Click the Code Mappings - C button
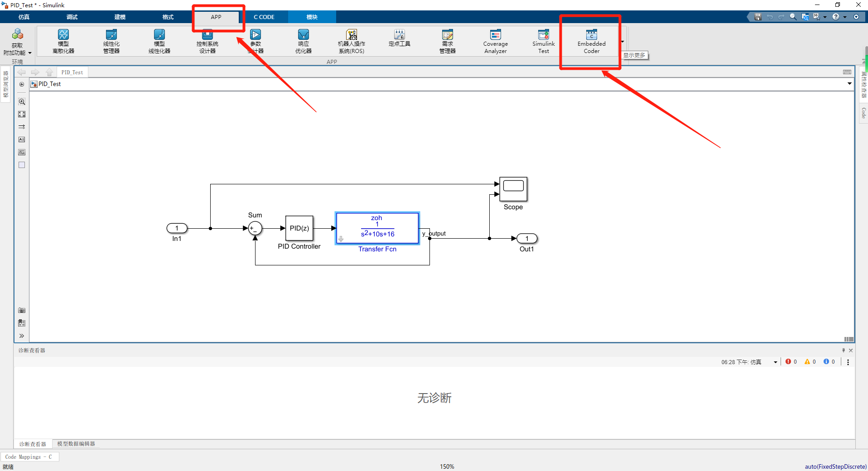Image resolution: width=868 pixels, height=471 pixels. pos(30,457)
